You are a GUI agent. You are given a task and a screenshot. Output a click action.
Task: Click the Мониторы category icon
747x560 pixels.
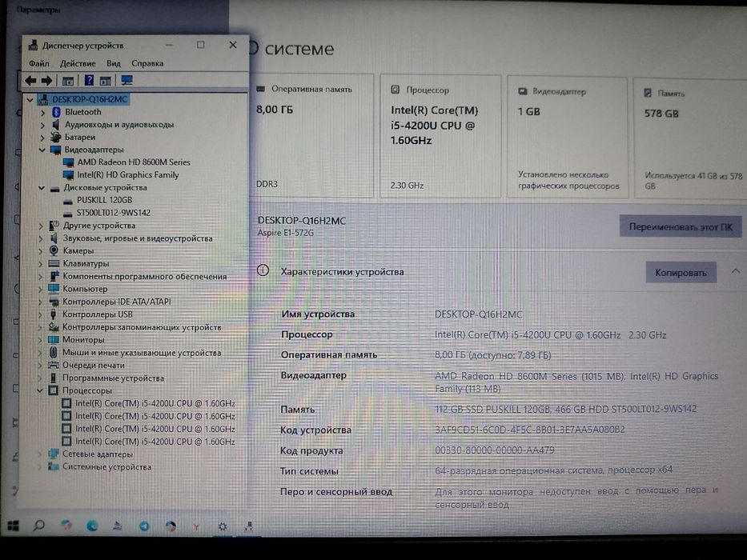[x=54, y=339]
